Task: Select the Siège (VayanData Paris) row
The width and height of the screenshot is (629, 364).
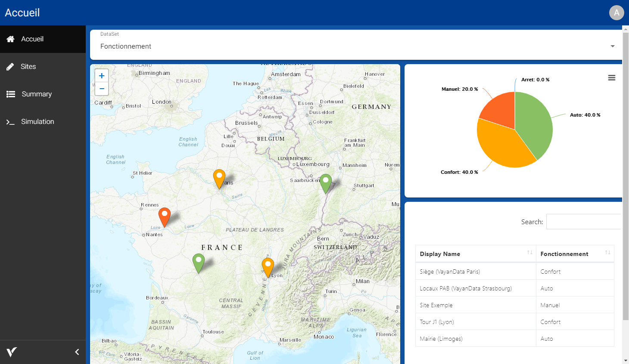Action: pyautogui.click(x=450, y=271)
